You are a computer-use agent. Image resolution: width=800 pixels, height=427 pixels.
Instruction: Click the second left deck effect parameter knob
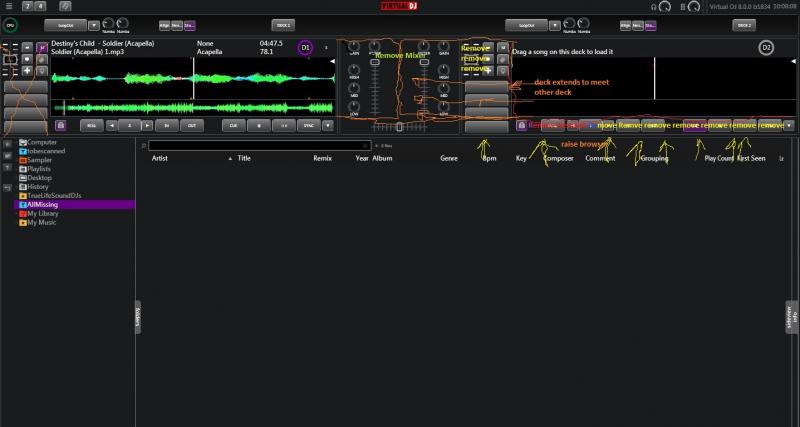pos(122,23)
